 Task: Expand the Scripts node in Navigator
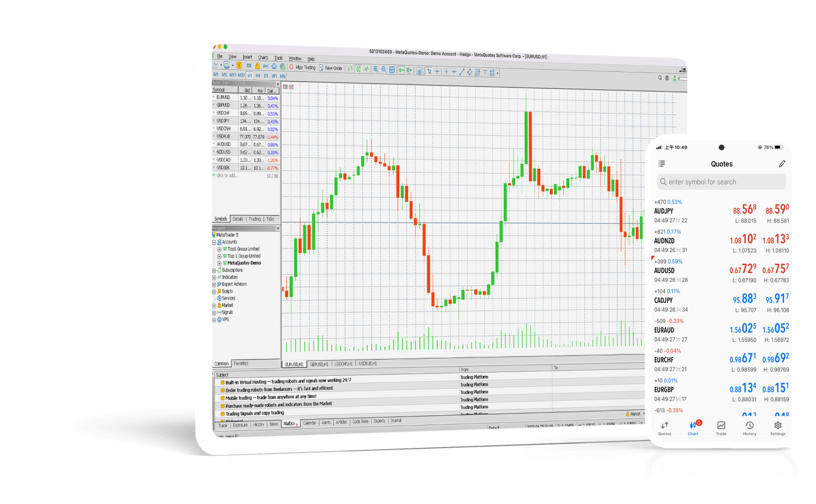(x=214, y=291)
